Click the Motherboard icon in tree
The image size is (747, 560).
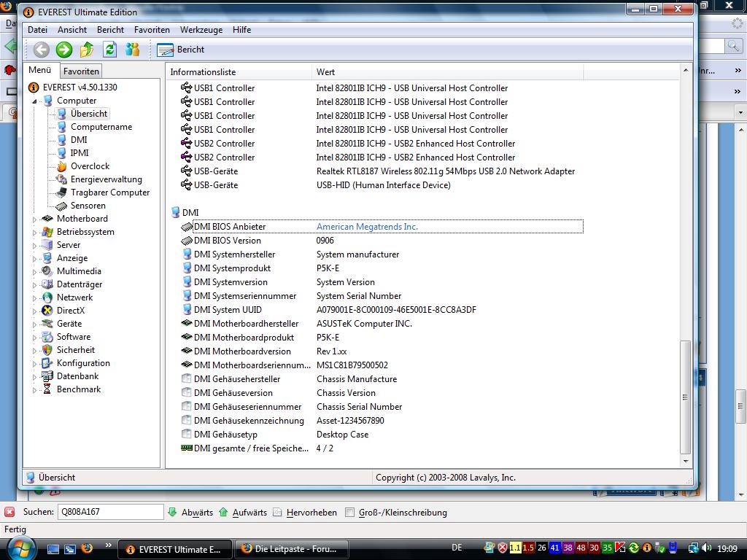click(x=47, y=219)
